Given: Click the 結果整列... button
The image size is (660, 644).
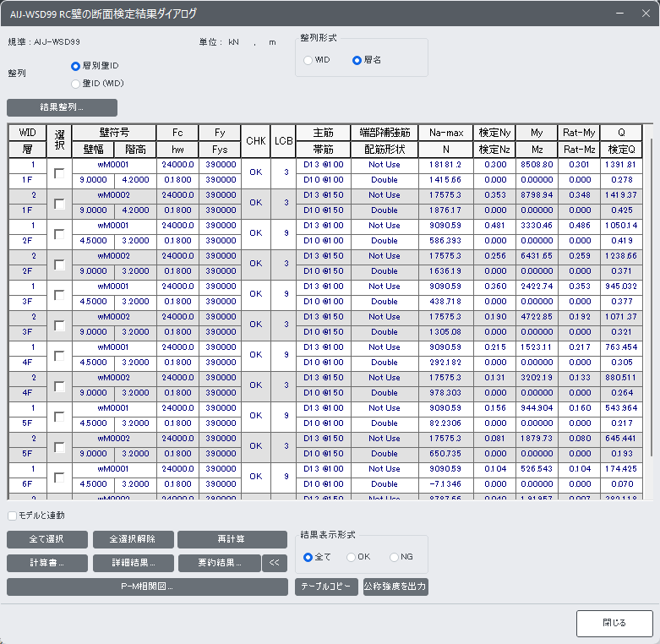Looking at the screenshot, I should pyautogui.click(x=62, y=107).
